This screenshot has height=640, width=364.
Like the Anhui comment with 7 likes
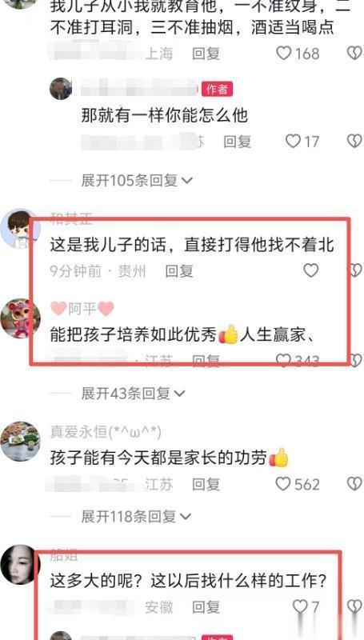(300, 606)
